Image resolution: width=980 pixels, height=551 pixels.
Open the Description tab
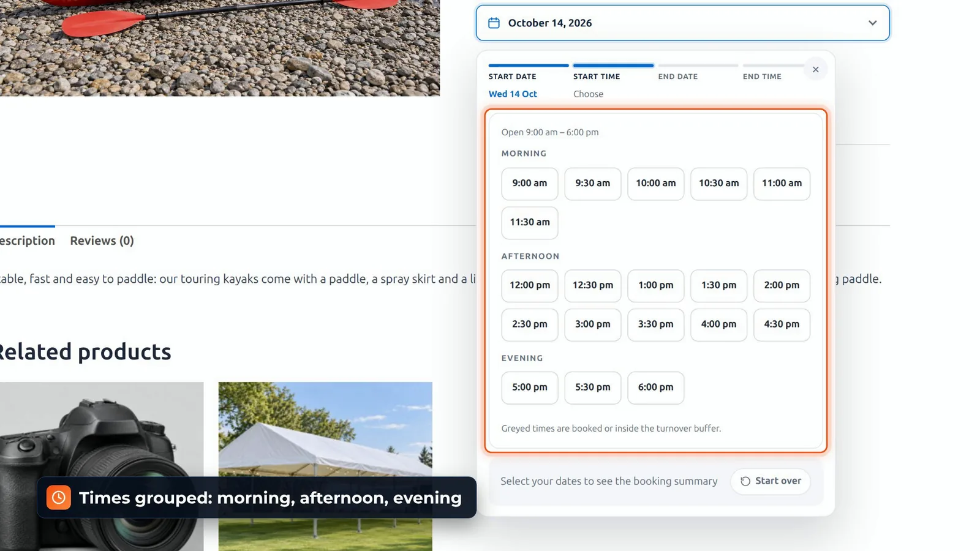27,241
